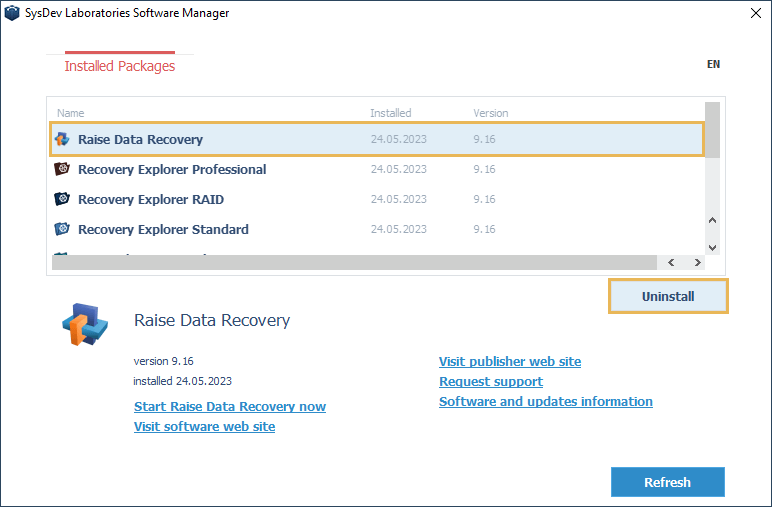Click the horizontal scrollbar thumb
772x507 pixels.
pyautogui.click(x=354, y=262)
